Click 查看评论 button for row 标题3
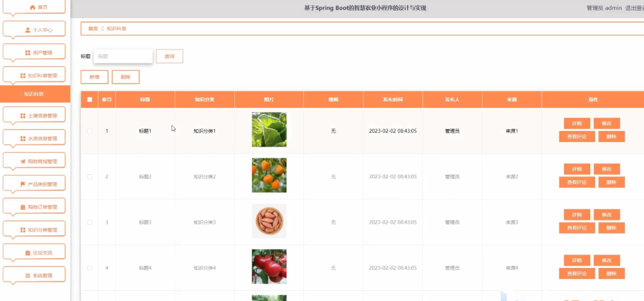Screen dimensions: 644x301 [x=577, y=228]
